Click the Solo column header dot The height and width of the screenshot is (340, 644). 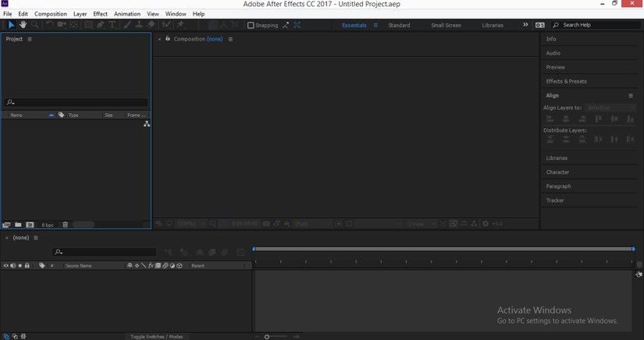(20, 266)
